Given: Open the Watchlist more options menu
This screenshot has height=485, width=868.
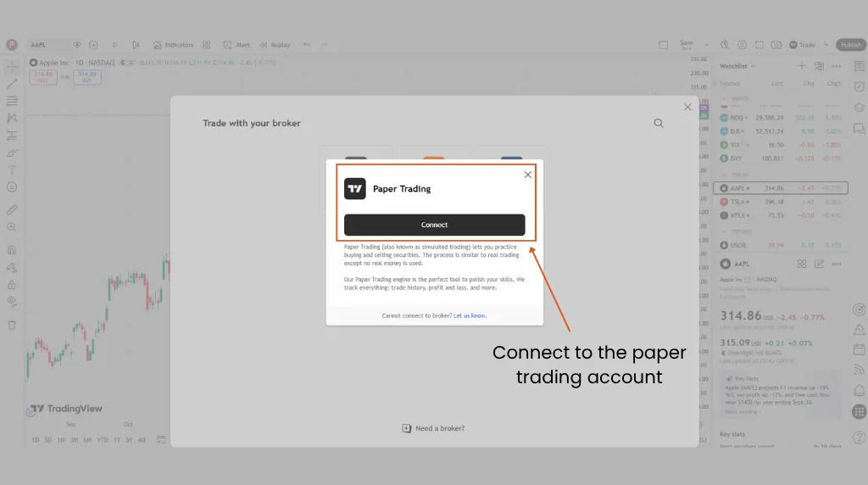Looking at the screenshot, I should [837, 66].
